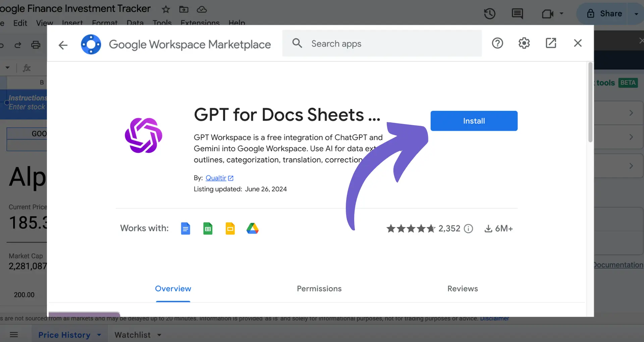The image size is (644, 342).
Task: Switch to the Permissions tab
Action: (x=319, y=289)
